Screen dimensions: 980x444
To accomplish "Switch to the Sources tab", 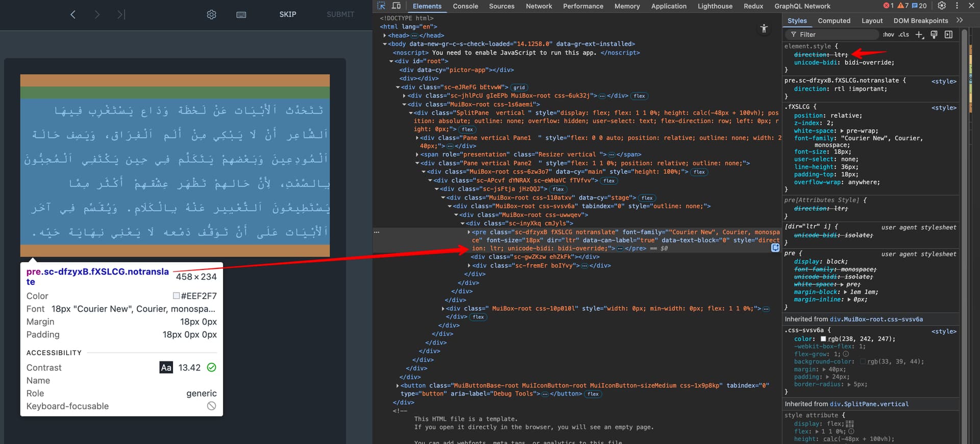I will [502, 6].
